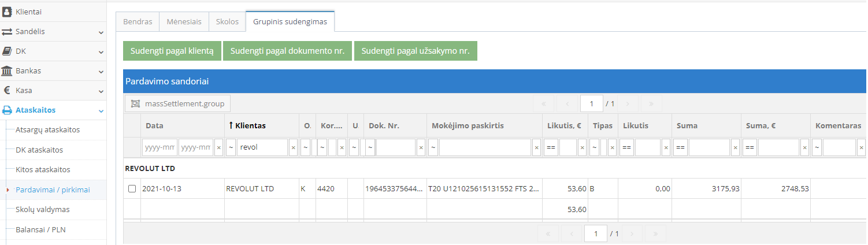
Task: Click the DK book icon
Action: coord(8,51)
